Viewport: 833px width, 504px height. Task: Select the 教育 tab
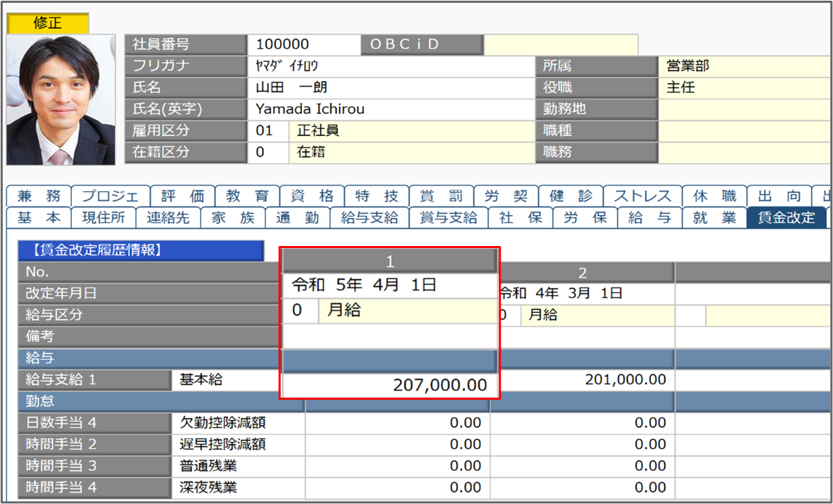[248, 196]
